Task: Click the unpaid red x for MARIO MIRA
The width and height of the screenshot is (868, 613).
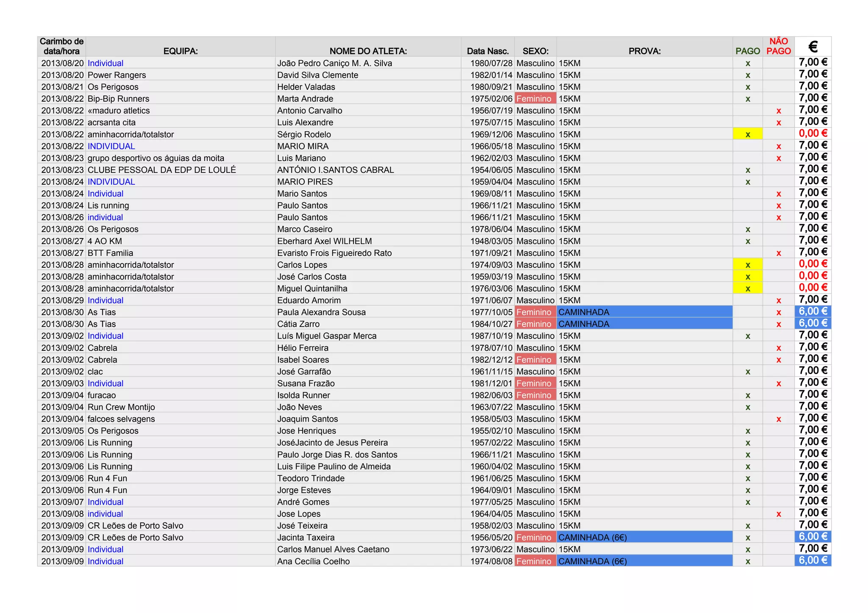Action: point(779,146)
